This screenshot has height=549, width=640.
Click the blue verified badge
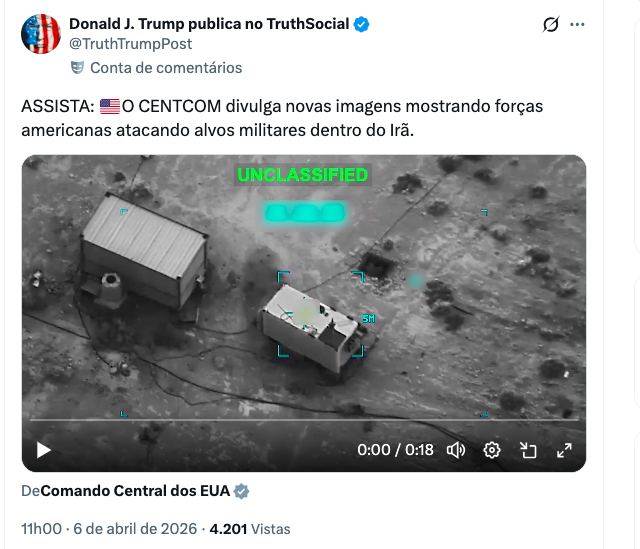[361, 24]
